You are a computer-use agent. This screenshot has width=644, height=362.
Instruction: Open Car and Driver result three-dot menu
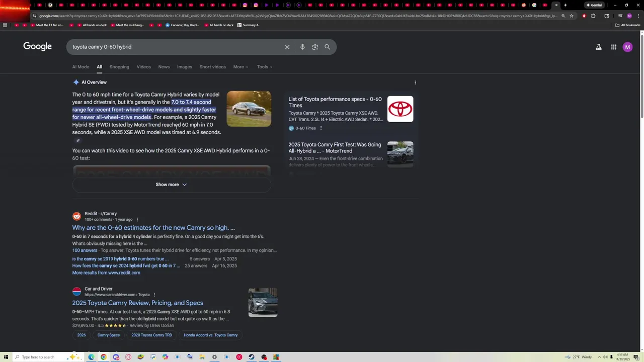coord(154,295)
